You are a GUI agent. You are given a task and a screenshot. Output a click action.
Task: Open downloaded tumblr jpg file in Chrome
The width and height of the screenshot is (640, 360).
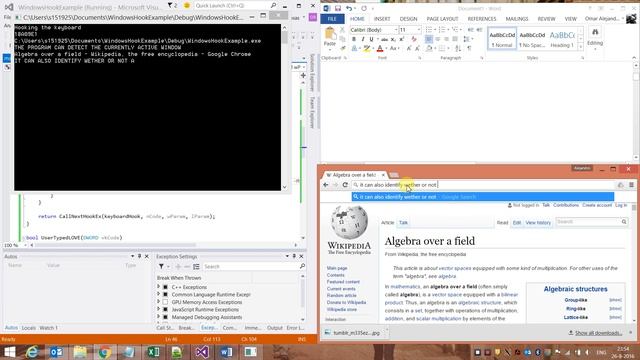pos(353,333)
